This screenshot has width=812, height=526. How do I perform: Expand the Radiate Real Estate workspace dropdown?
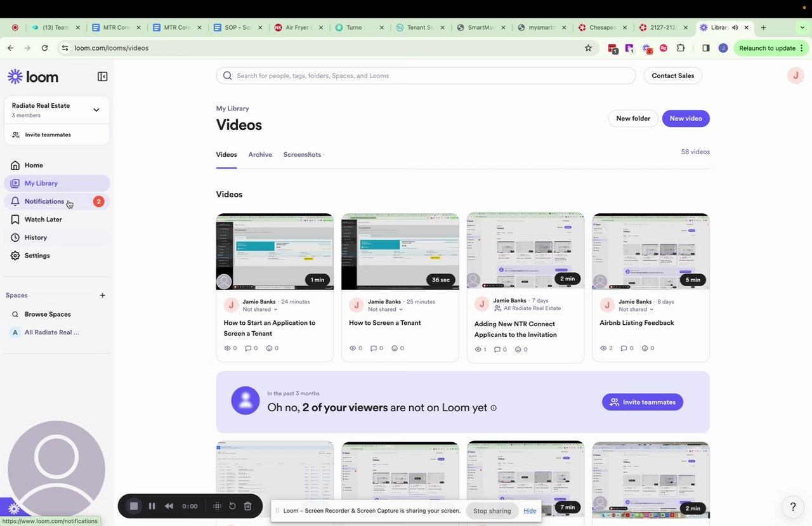[x=96, y=110]
